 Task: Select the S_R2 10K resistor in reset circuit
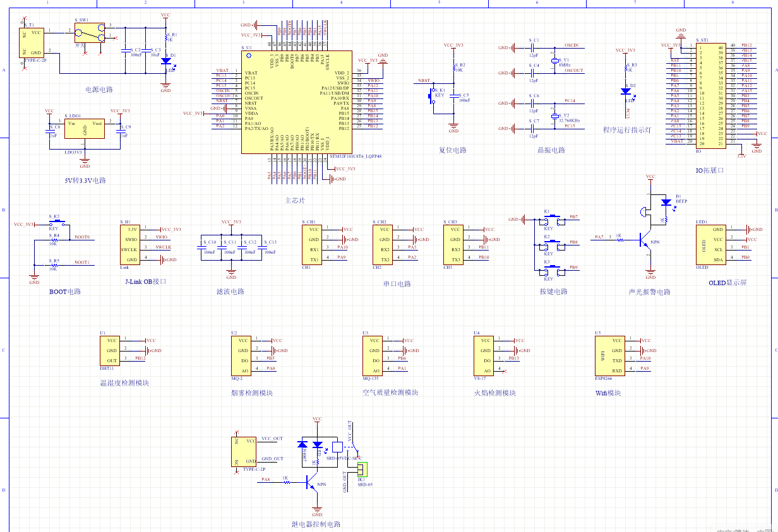[x=454, y=67]
